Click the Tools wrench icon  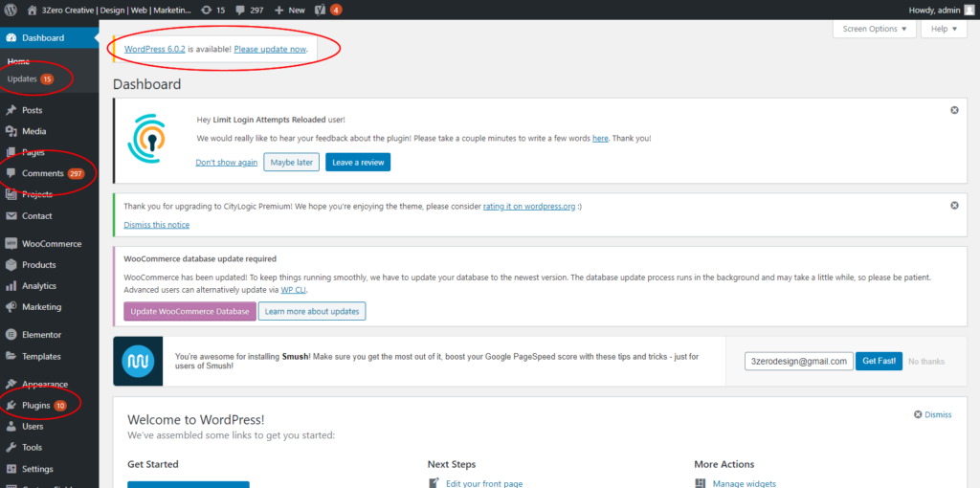pyautogui.click(x=11, y=448)
